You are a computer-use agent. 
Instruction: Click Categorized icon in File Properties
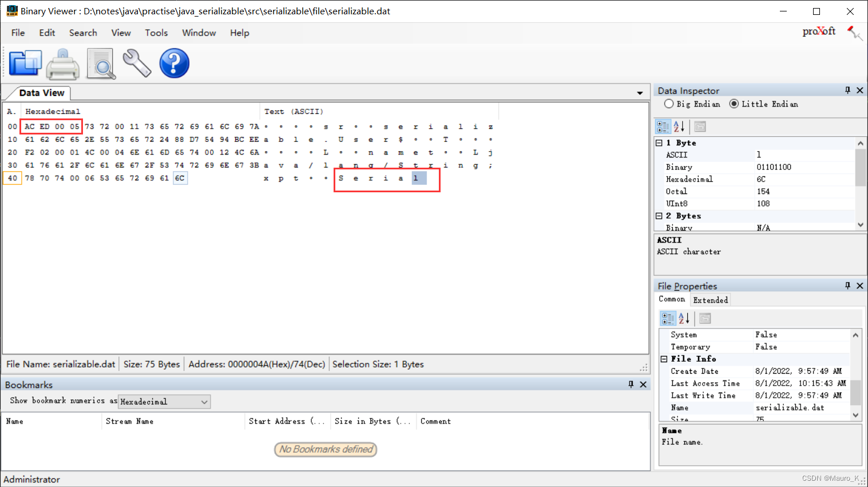click(668, 318)
